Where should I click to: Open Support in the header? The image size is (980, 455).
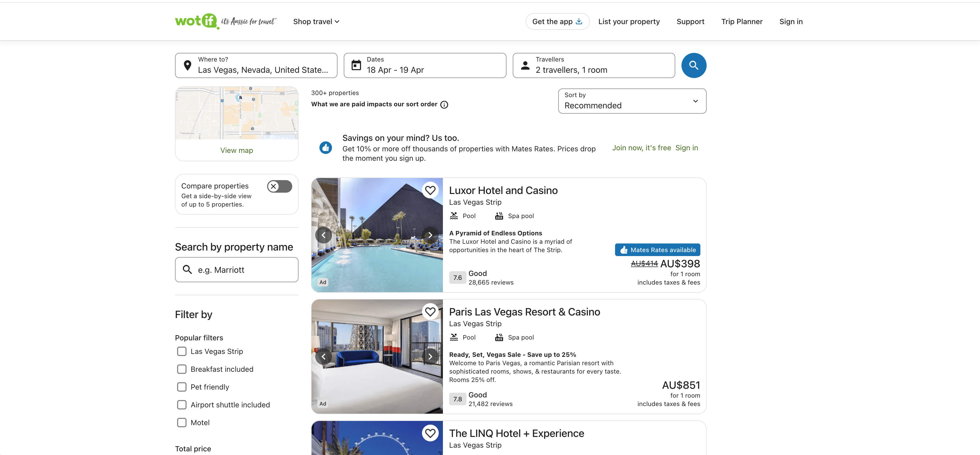point(690,22)
